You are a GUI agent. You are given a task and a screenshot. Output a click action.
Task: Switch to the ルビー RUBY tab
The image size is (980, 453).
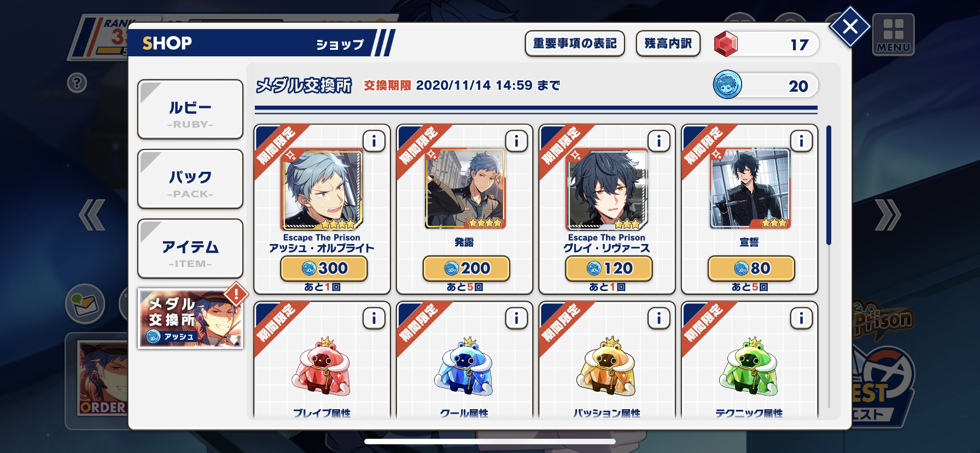(x=190, y=109)
